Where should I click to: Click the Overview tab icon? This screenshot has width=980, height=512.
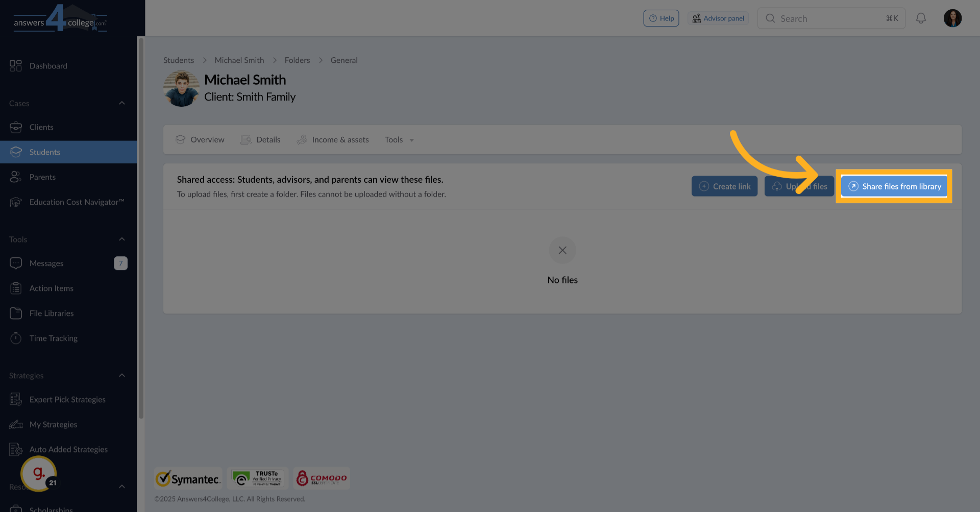(x=180, y=139)
